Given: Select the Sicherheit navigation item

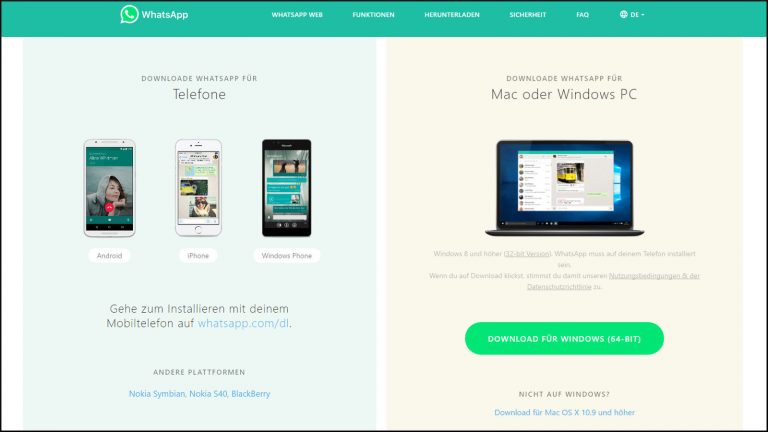Looking at the screenshot, I should tap(528, 15).
